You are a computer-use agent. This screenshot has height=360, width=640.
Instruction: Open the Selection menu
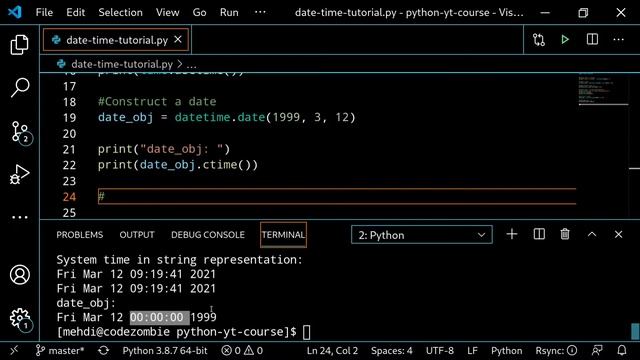click(x=120, y=12)
